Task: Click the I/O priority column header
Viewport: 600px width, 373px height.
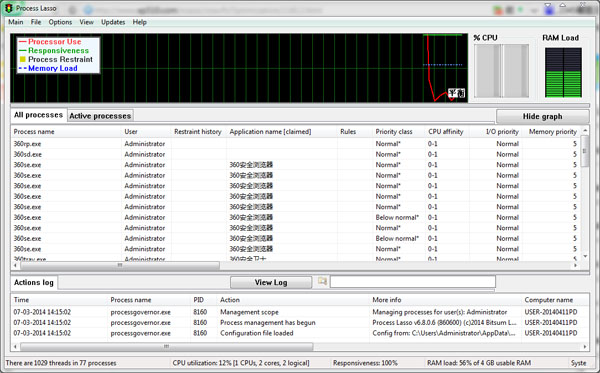Action: pos(496,132)
